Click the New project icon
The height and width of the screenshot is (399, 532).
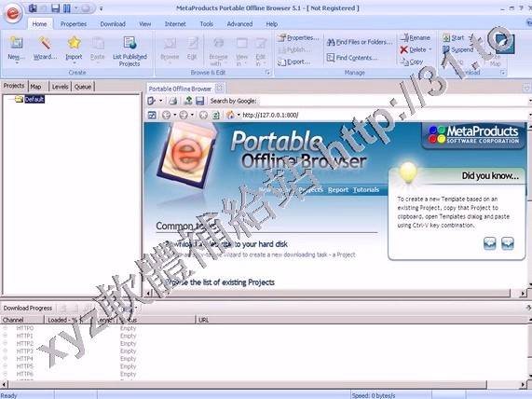pyautogui.click(x=16, y=43)
